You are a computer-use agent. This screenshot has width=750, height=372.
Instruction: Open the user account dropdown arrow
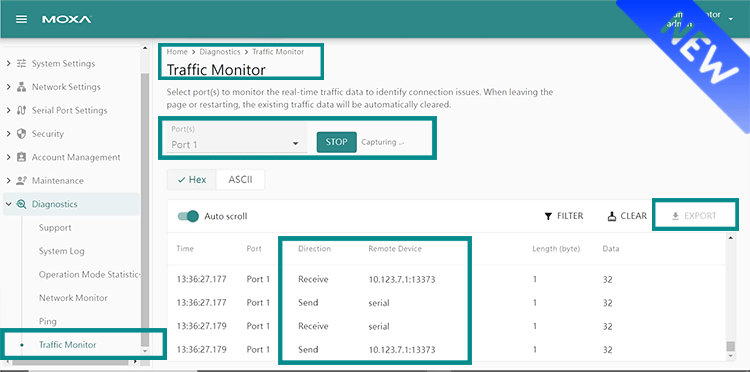[730, 19]
